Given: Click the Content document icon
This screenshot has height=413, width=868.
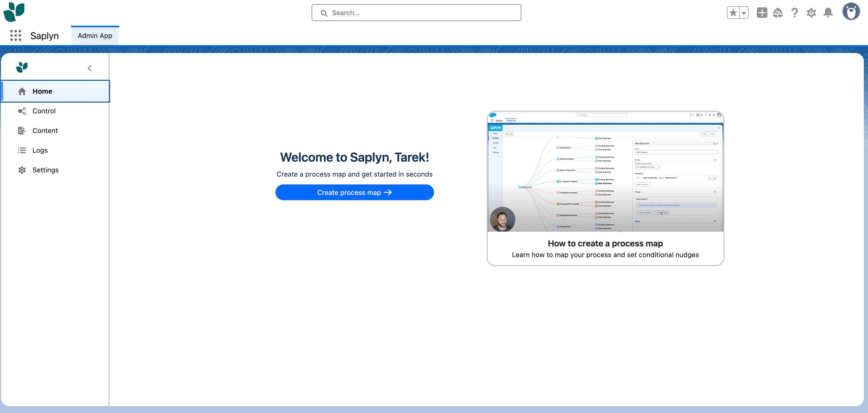Looking at the screenshot, I should (x=22, y=131).
